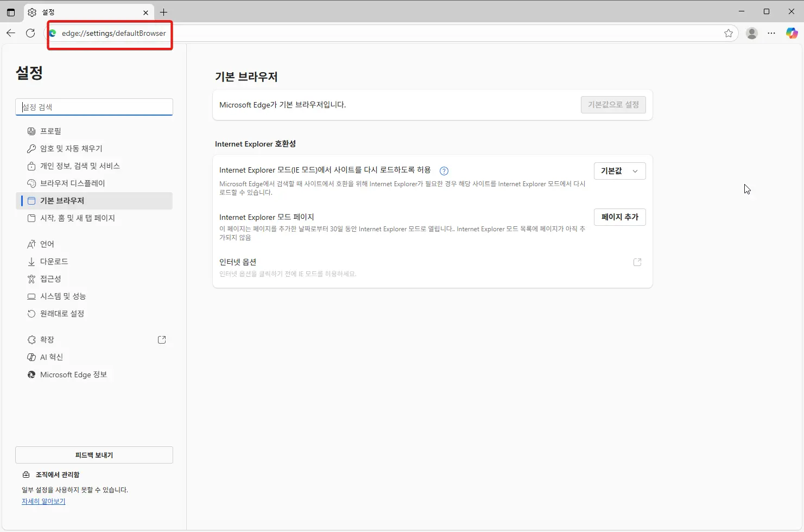Open a new tab with plus button
The width and height of the screenshot is (804, 532).
pos(163,12)
